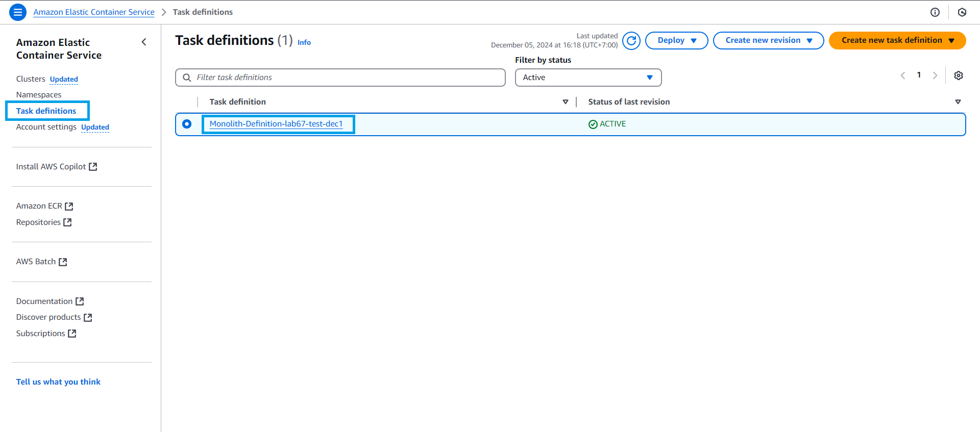Image resolution: width=980 pixels, height=432 pixels.
Task: Open table preferences gear icon
Action: tap(959, 75)
